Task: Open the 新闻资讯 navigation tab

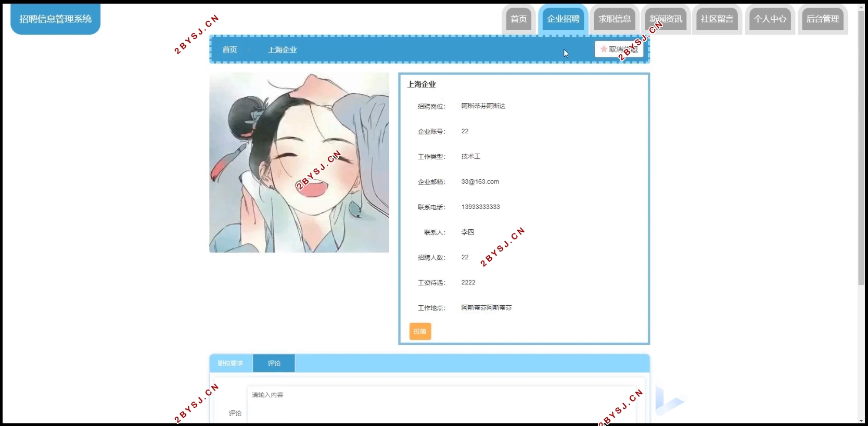Action: coord(666,19)
